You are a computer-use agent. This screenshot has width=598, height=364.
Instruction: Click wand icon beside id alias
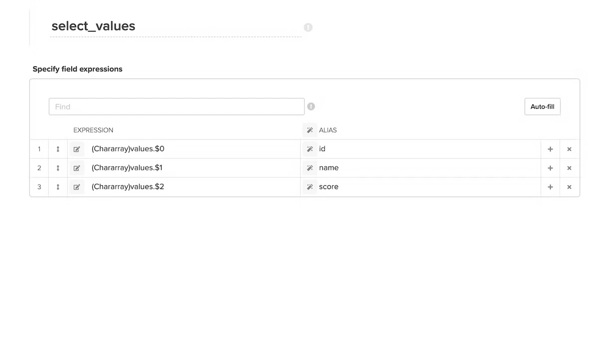pyautogui.click(x=309, y=149)
